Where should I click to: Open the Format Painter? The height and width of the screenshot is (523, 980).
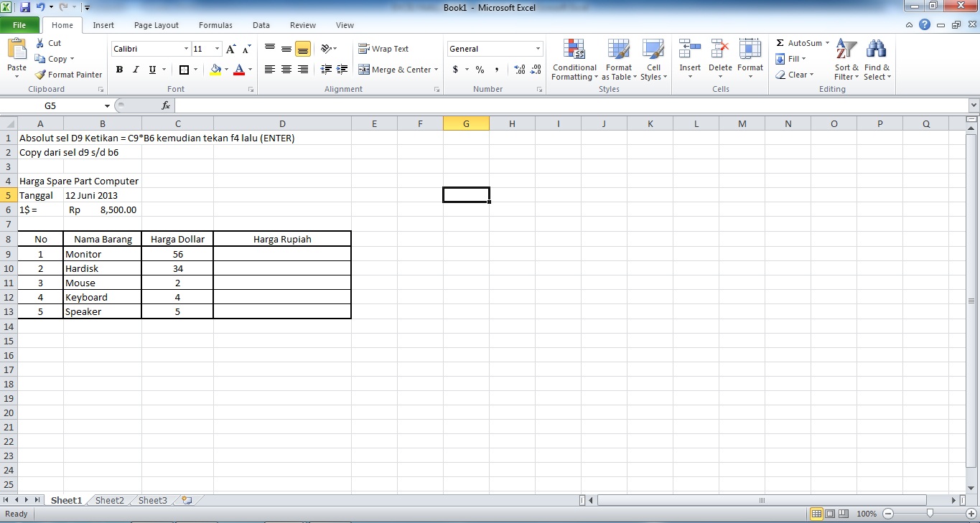click(68, 74)
